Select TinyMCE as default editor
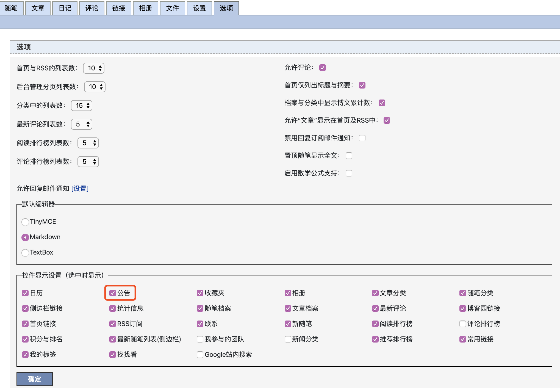 [x=25, y=222]
